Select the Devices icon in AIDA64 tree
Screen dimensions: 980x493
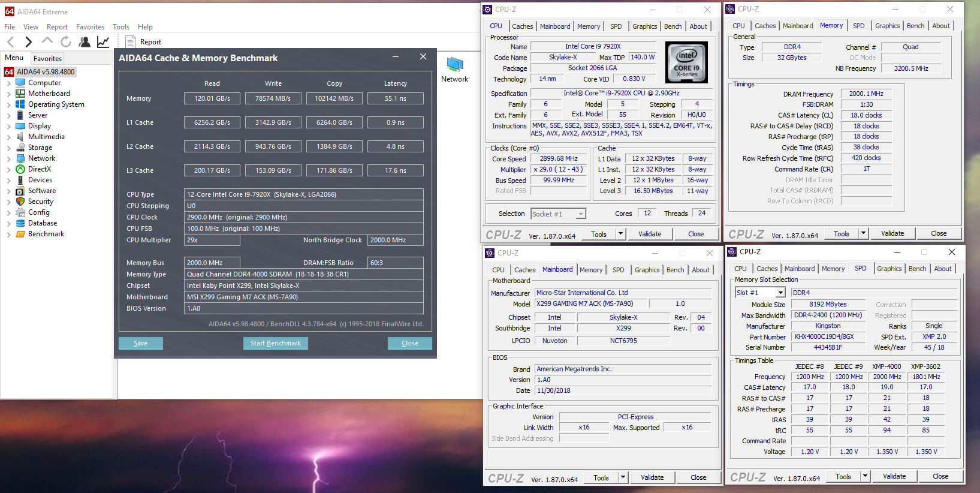coord(20,180)
